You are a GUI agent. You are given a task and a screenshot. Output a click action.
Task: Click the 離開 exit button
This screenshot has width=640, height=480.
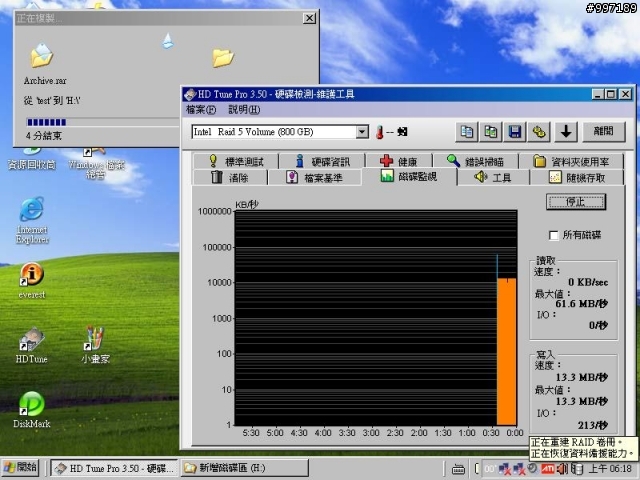point(603,132)
